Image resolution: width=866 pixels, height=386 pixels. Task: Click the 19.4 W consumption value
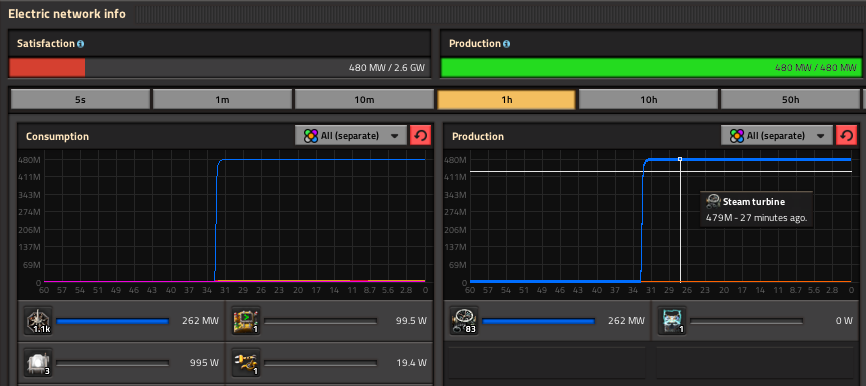coord(411,363)
